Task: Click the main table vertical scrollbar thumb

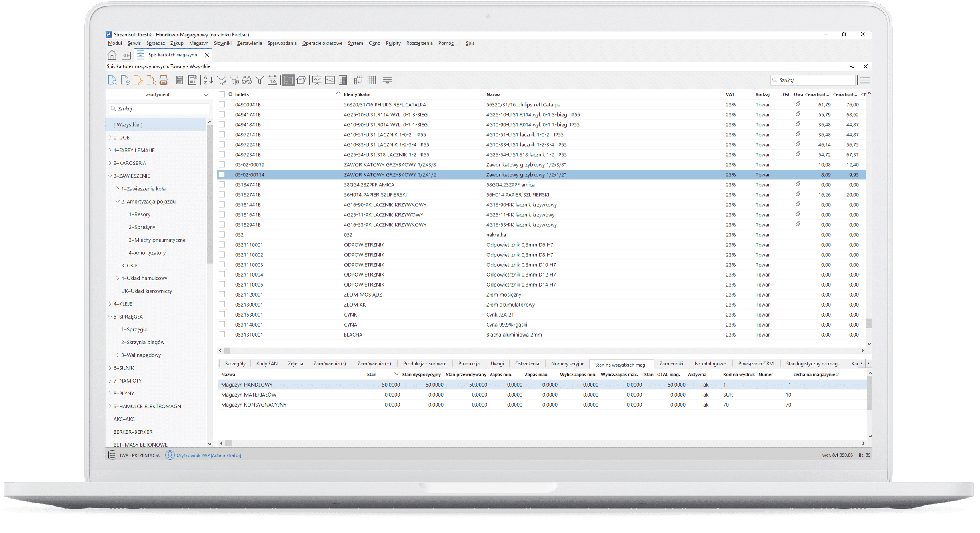Action: coord(869,323)
